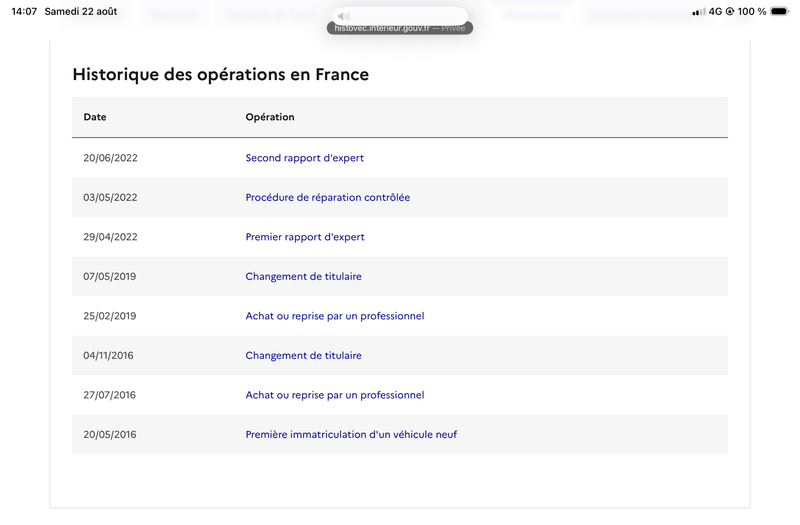Open 'Changement de titulaire' dated 07/05/2019

(x=304, y=277)
